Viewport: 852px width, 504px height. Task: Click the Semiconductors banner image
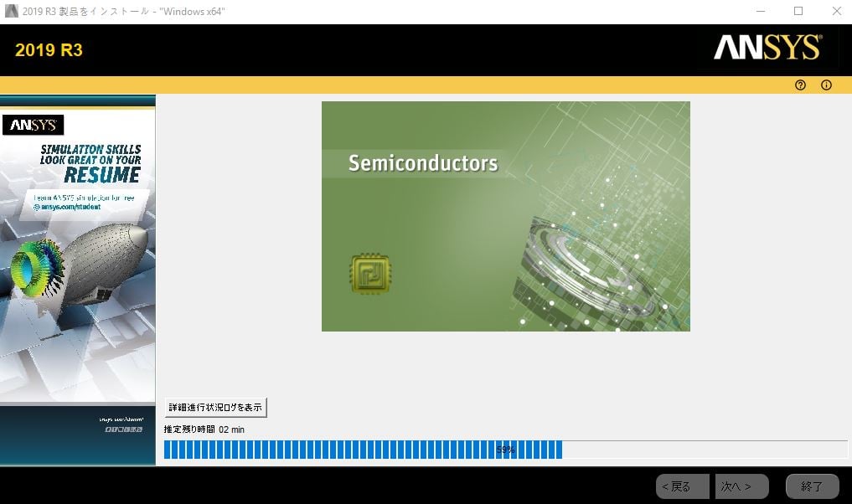(506, 216)
